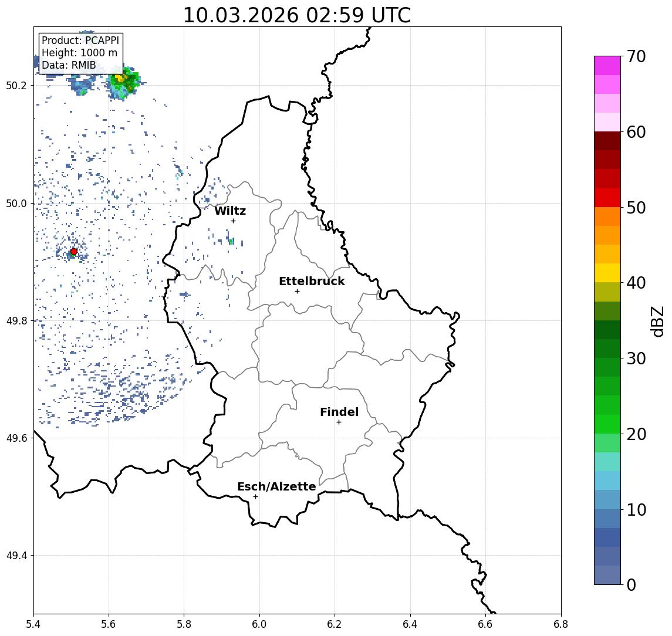Click the small green echo southeast of Wiltz
The image size is (672, 636).
[231, 241]
